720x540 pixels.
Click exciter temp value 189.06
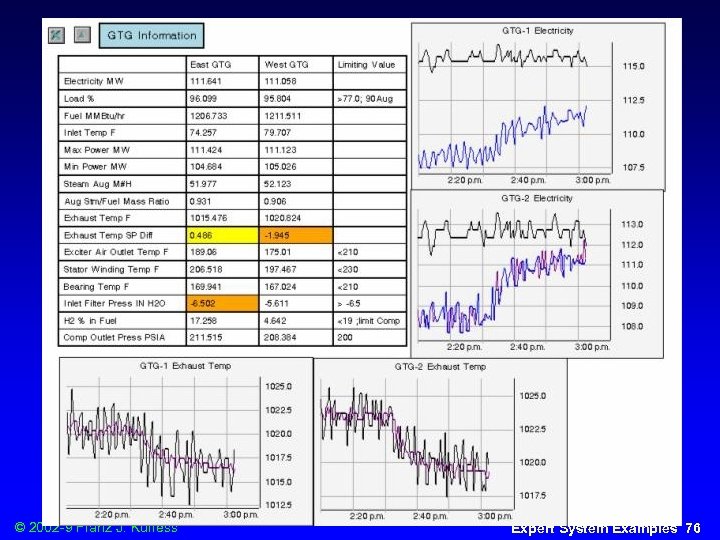click(x=203, y=252)
